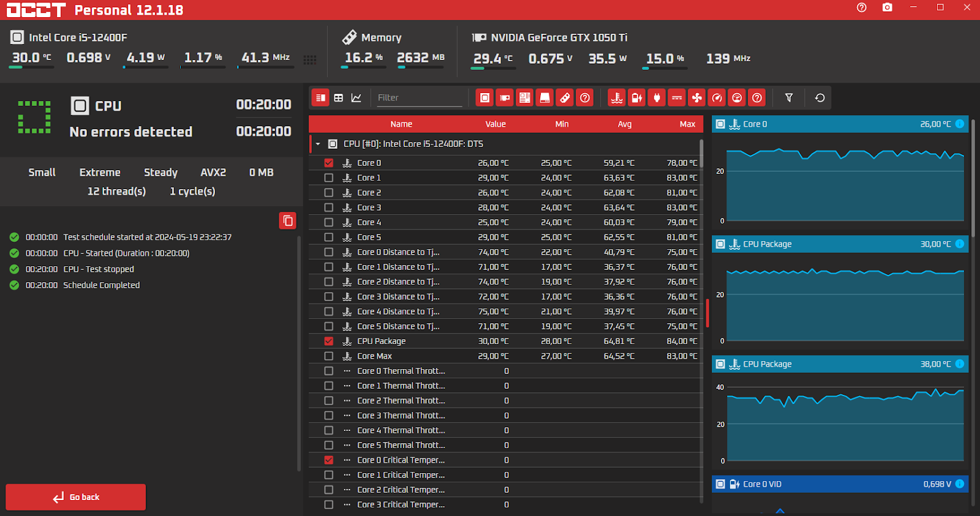Viewport: 980px width, 516px height.
Task: Uncheck the Core 0 Critical Temperature checkbox
Action: pos(329,460)
